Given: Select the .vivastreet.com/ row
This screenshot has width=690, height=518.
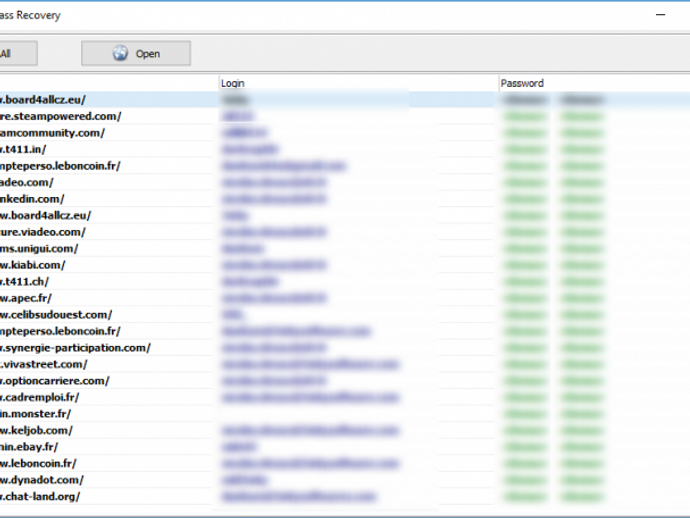Looking at the screenshot, I should click(345, 364).
